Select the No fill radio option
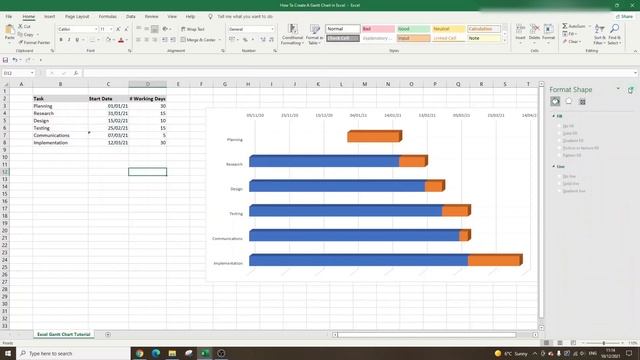Image resolution: width=640 pixels, height=360 pixels. 560,126
